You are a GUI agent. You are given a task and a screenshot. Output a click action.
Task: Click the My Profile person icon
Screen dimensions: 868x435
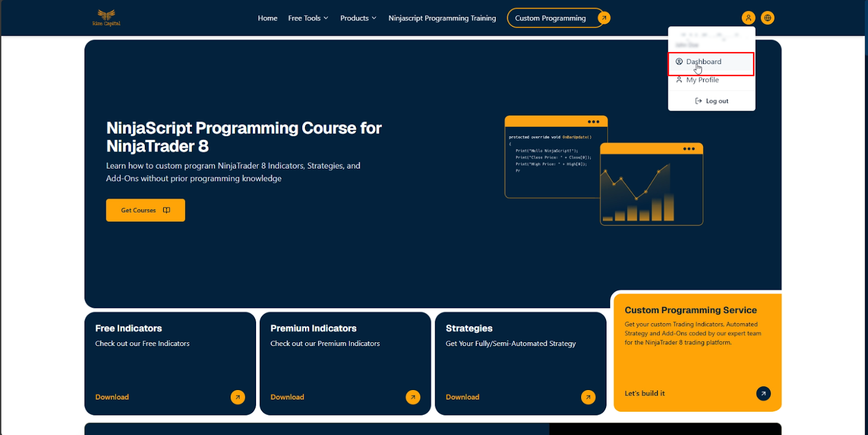pyautogui.click(x=679, y=80)
